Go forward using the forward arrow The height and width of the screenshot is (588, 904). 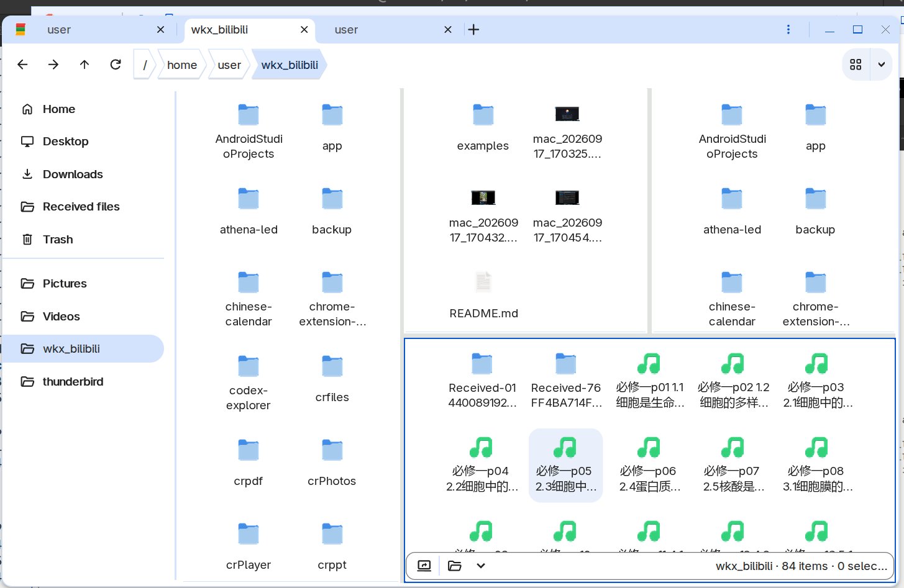[53, 65]
